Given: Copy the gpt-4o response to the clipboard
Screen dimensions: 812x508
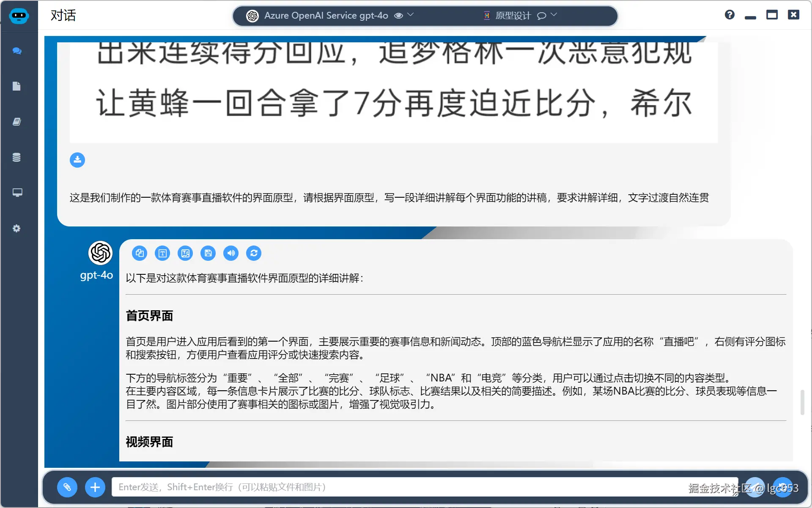Looking at the screenshot, I should tap(140, 253).
